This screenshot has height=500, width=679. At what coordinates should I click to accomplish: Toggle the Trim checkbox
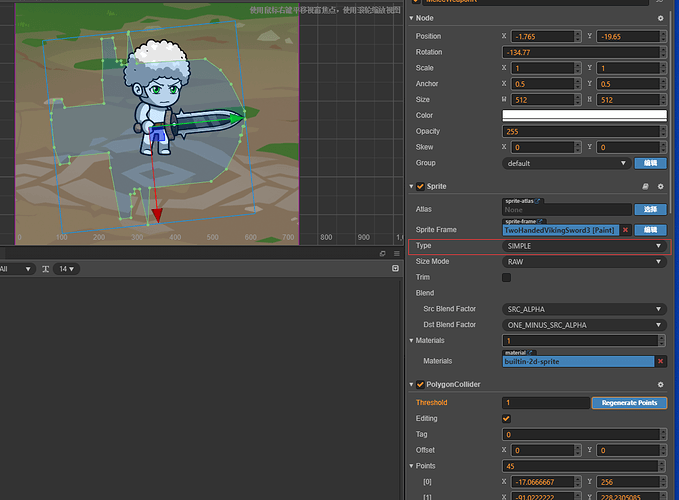506,277
